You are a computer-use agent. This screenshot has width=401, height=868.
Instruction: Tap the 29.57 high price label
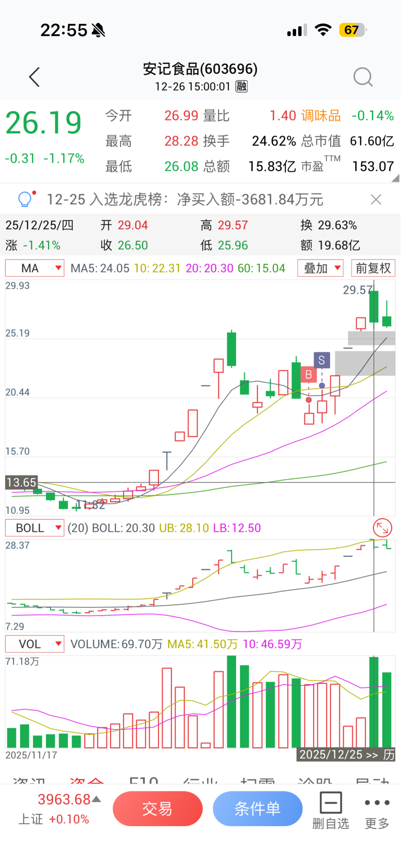pos(358,290)
